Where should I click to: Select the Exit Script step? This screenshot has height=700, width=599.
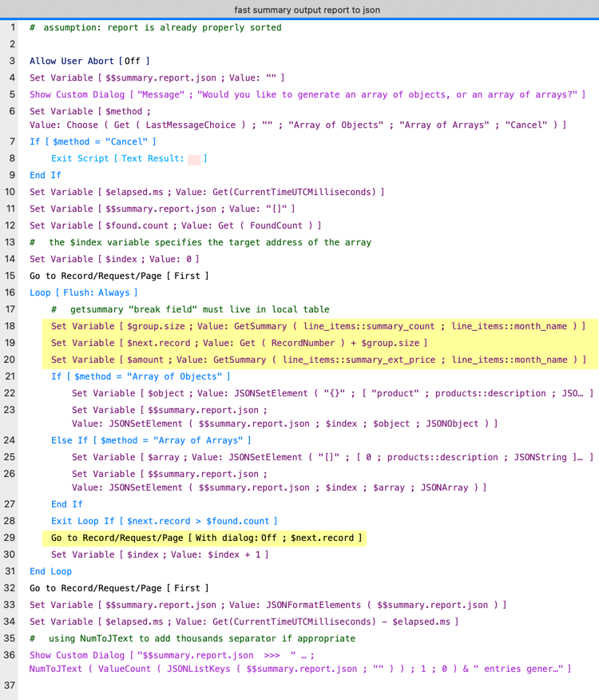click(128, 158)
